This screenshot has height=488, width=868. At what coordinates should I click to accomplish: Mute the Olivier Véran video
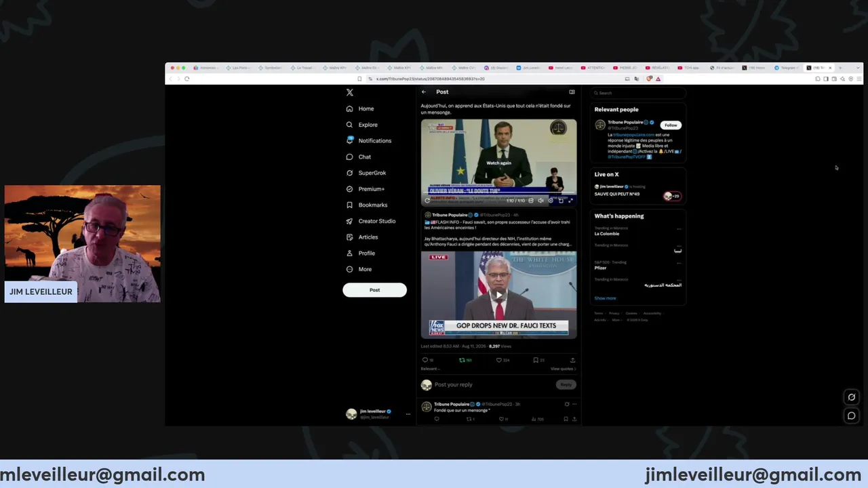540,201
